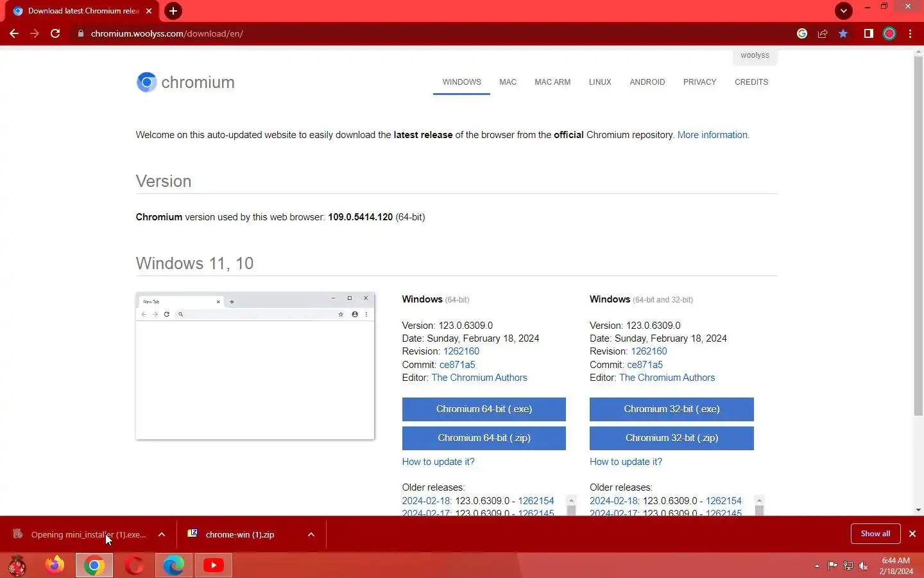Open the browser profile avatar
The image size is (924, 578).
coord(889,33)
